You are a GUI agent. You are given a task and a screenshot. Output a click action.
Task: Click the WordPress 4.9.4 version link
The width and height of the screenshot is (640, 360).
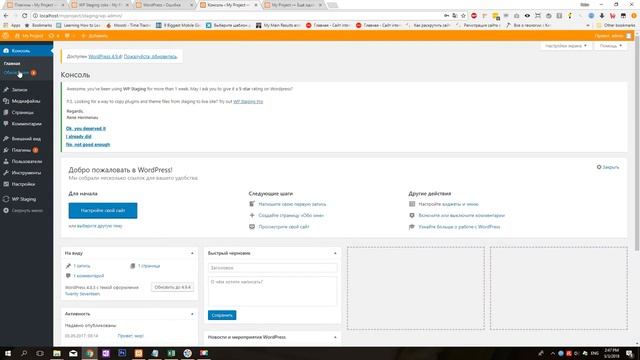105,56
